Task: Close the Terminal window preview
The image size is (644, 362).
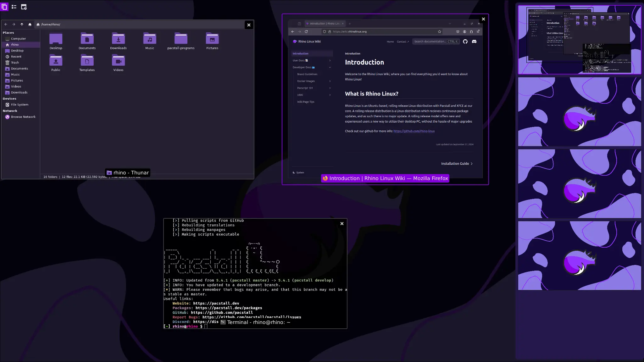Action: (x=342, y=223)
